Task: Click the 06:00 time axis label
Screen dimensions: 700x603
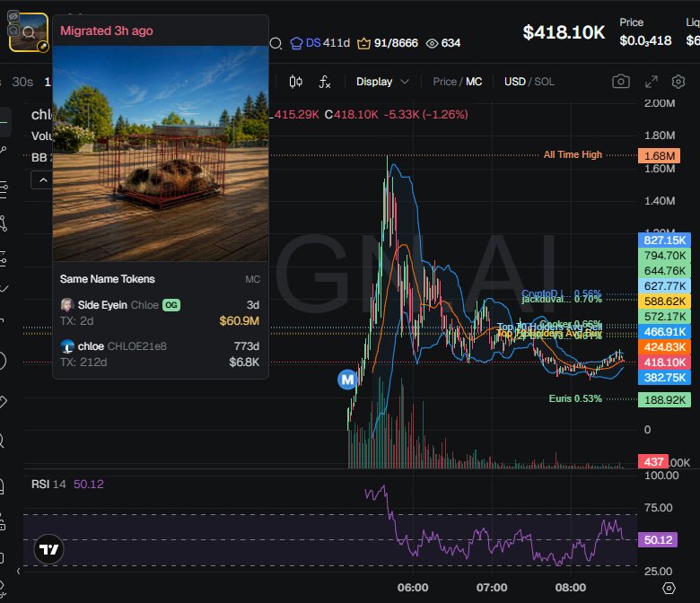Action: click(x=413, y=588)
